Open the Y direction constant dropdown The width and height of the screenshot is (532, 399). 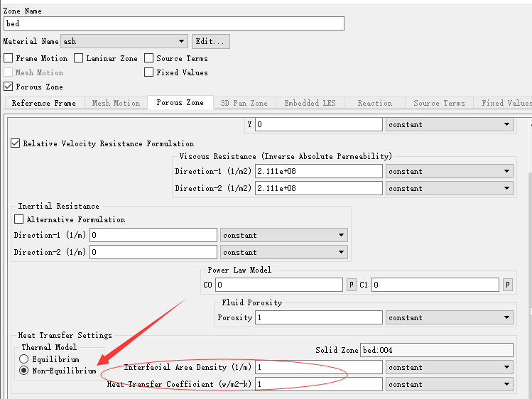tap(449, 124)
